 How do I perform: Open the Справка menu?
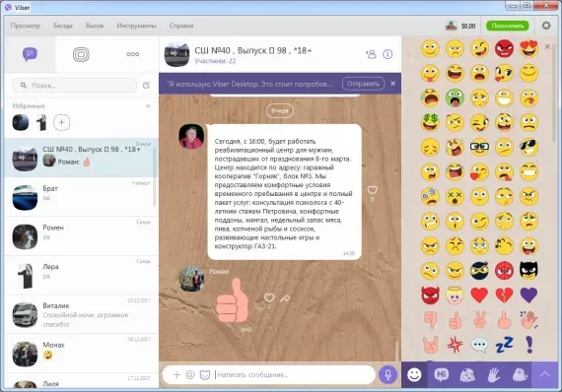tap(181, 26)
